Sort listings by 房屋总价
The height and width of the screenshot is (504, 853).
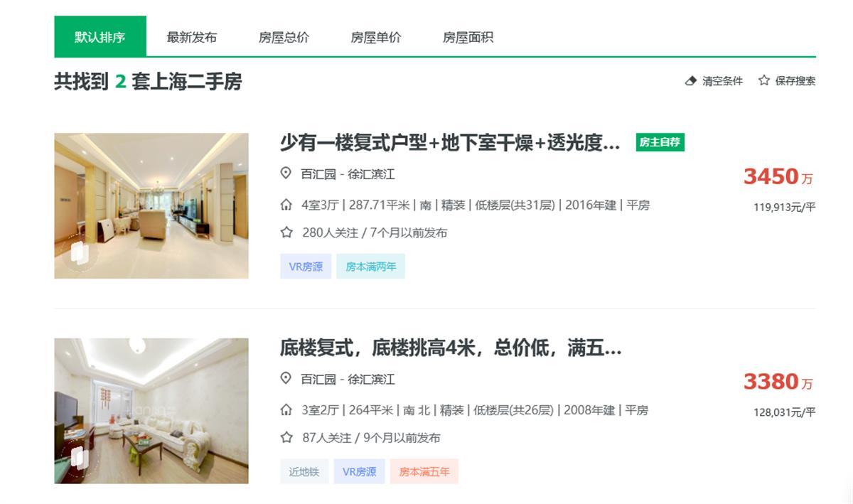pyautogui.click(x=284, y=38)
